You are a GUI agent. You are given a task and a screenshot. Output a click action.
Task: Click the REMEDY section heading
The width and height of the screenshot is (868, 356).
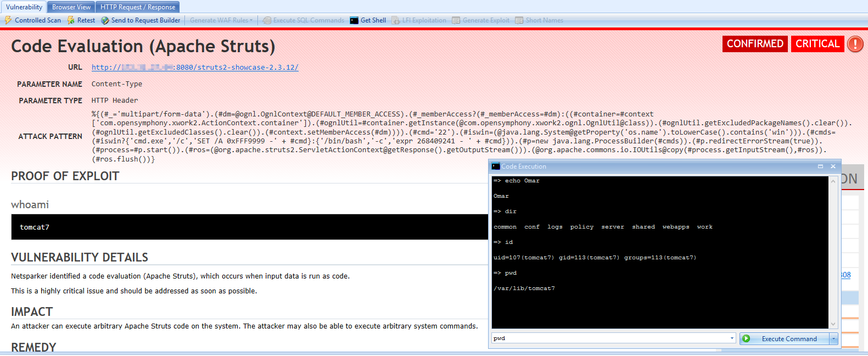tap(33, 348)
